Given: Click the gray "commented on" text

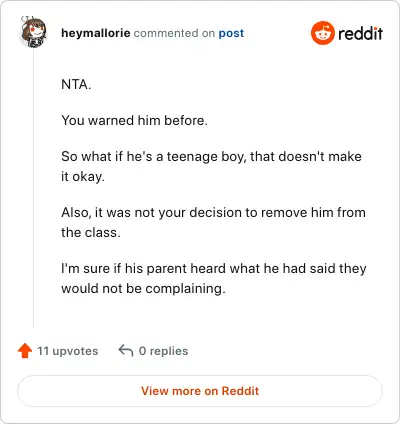Looking at the screenshot, I should point(174,33).
